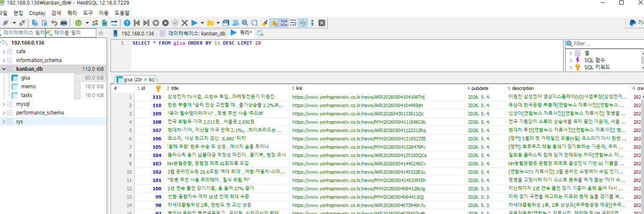Expand the SQL 함수 helper category
This screenshot has height=214, width=644.
pos(571,60)
